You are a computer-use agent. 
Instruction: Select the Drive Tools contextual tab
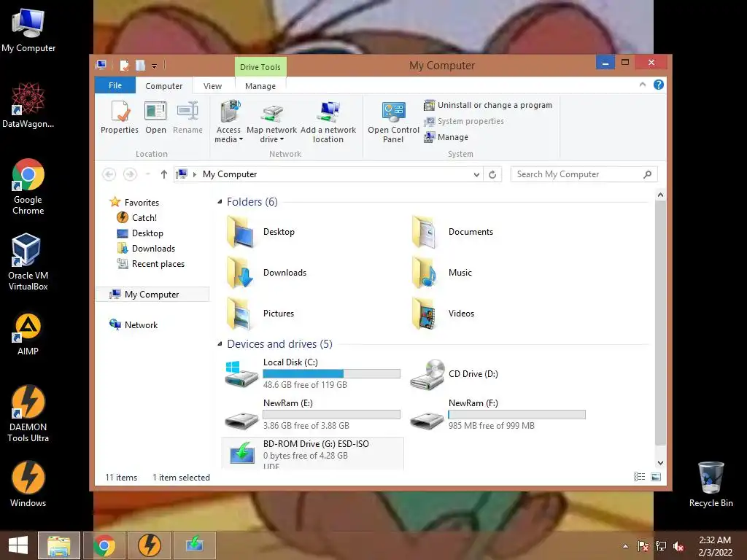click(260, 66)
